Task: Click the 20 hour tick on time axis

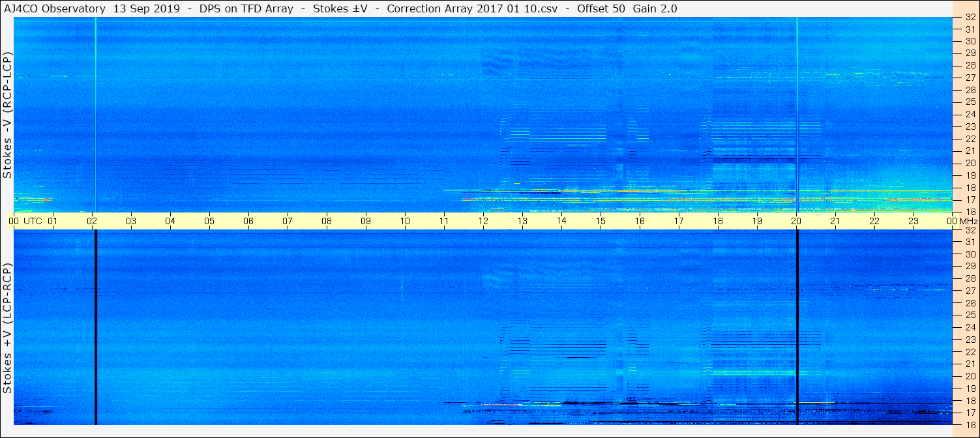Action: tap(796, 221)
